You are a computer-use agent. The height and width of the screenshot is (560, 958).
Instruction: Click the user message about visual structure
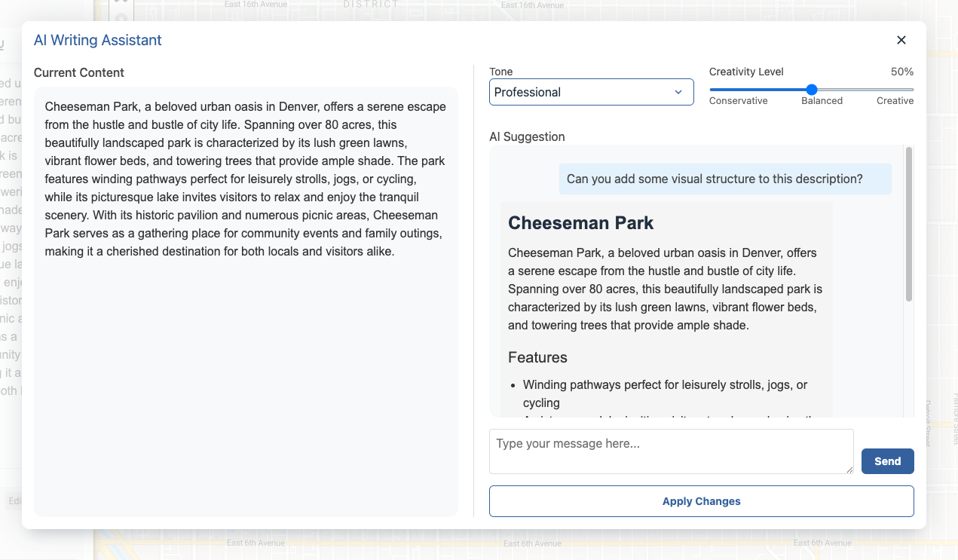point(725,179)
